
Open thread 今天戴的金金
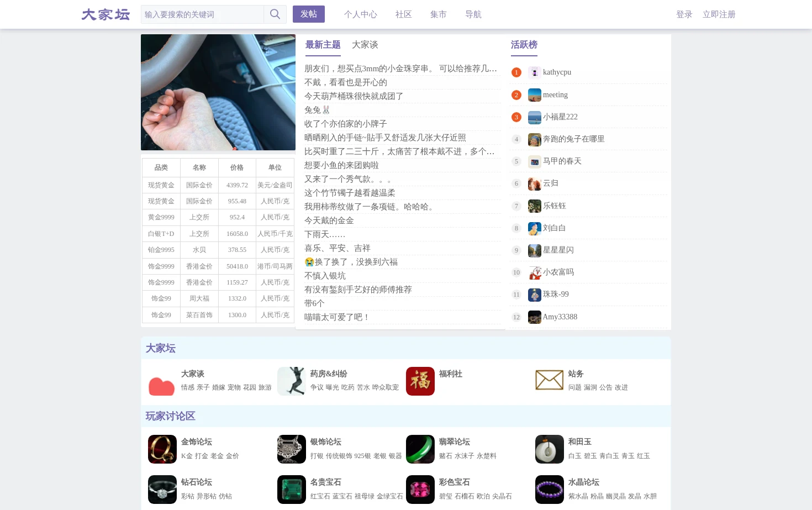click(x=329, y=220)
